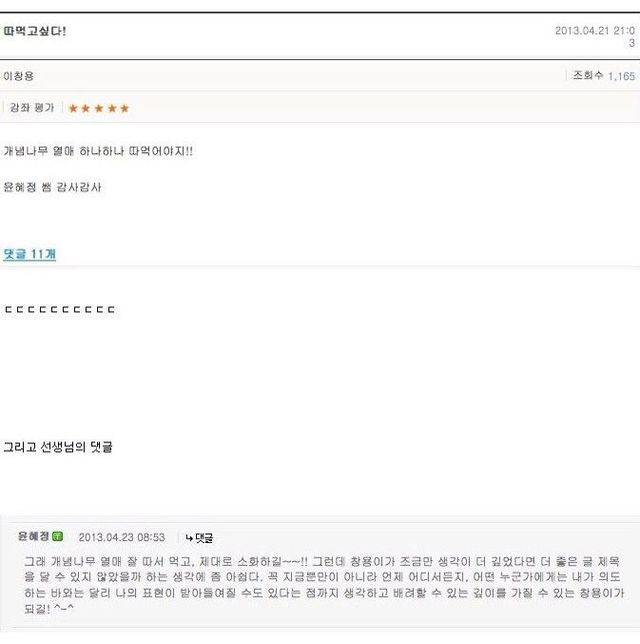The image size is (640, 644).
Task: Click the post author name 이창용
Action: (x=19, y=76)
